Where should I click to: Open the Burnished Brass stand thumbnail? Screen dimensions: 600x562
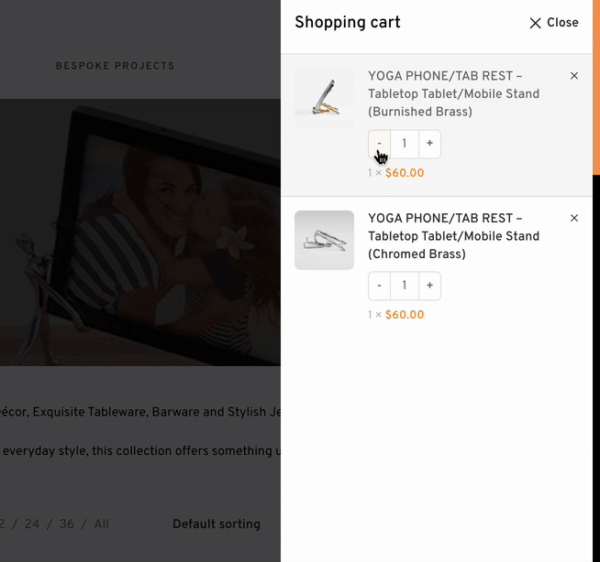[324, 98]
